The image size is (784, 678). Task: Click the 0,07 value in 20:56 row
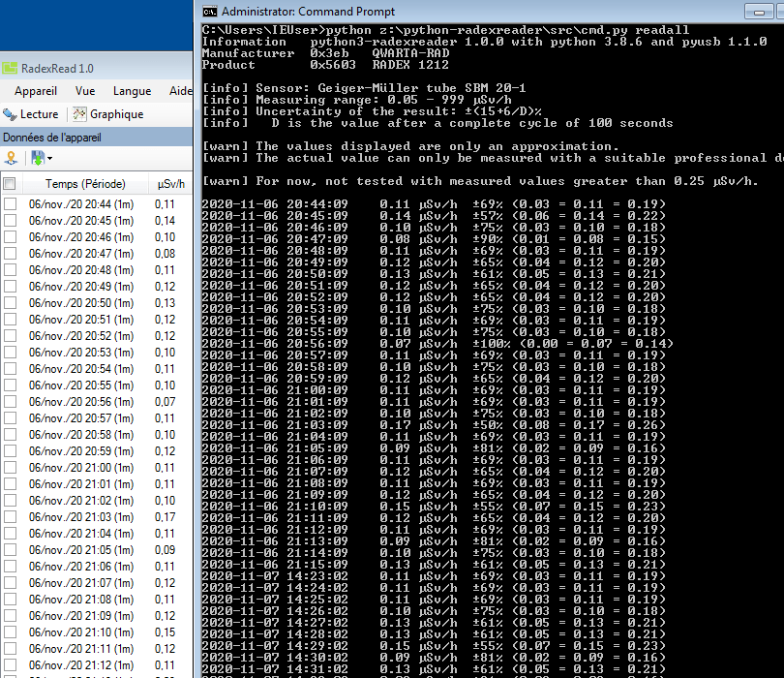(165, 402)
